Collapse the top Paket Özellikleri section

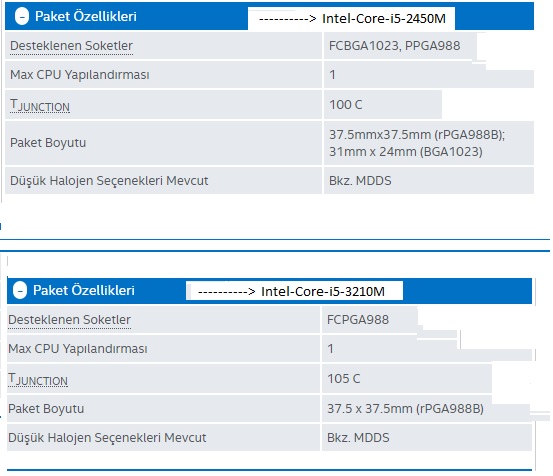(22, 17)
